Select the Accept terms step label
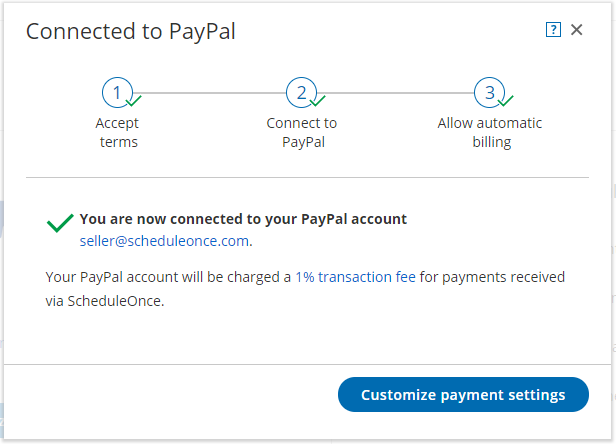The height and width of the screenshot is (444, 616). tap(117, 133)
